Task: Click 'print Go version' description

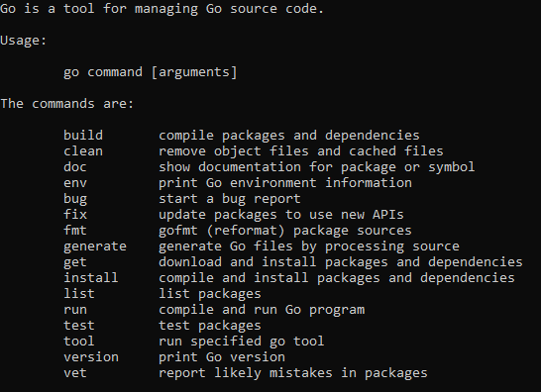Action: coord(222,357)
